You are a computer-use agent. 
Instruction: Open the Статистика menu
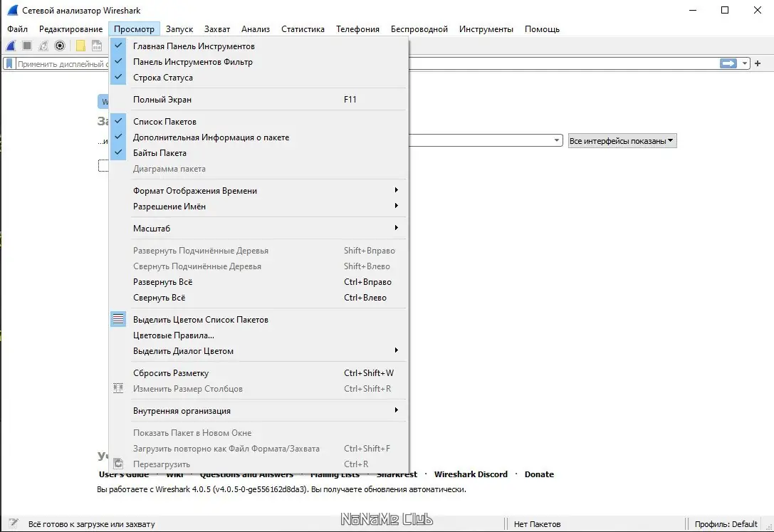pos(303,29)
